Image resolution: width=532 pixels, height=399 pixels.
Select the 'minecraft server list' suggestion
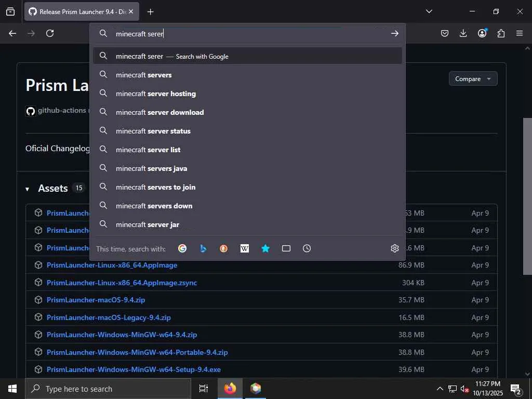(x=247, y=150)
